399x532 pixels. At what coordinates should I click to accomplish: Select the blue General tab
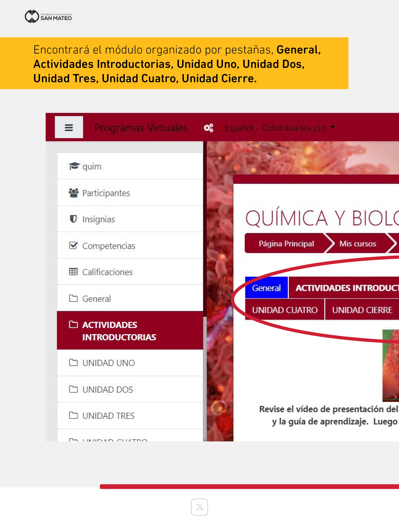[x=266, y=288]
